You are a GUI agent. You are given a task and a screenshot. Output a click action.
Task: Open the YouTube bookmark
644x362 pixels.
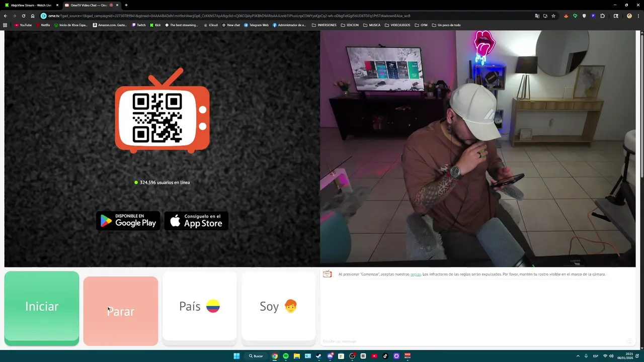(x=23, y=25)
